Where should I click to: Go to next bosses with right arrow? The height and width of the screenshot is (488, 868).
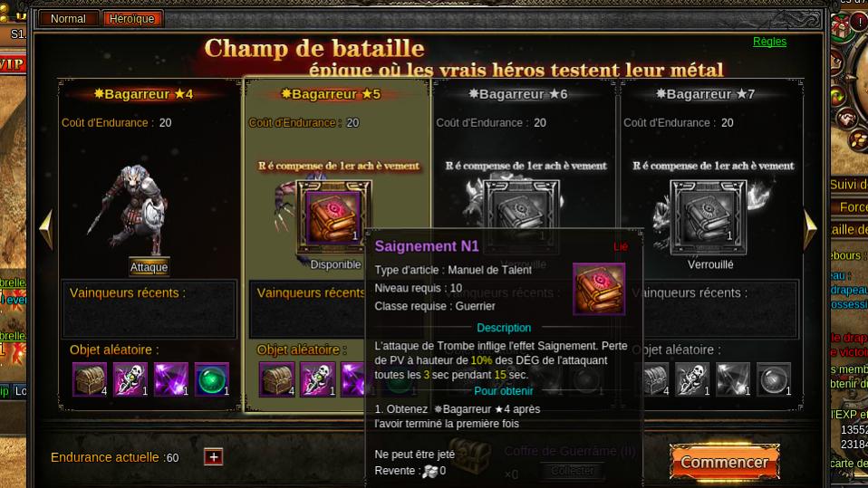(x=810, y=228)
